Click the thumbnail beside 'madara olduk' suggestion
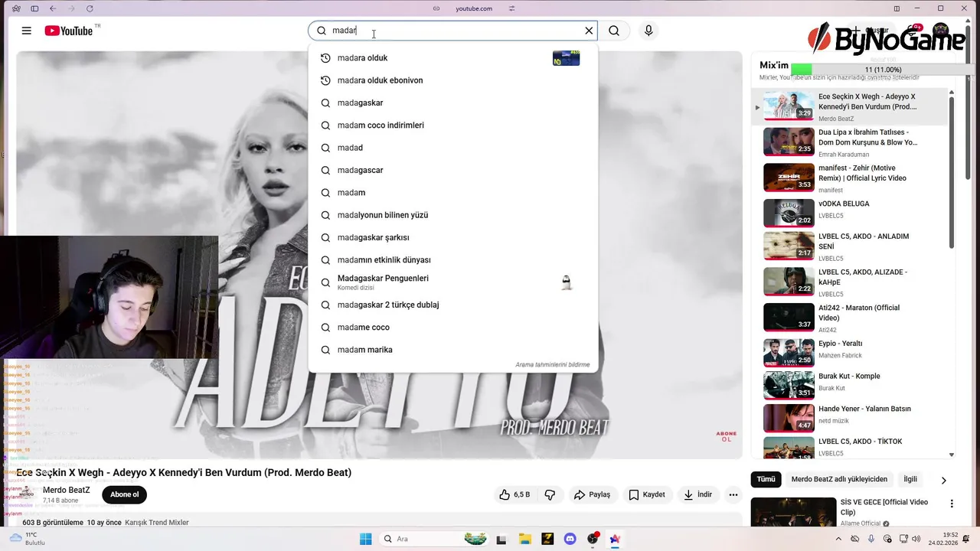The height and width of the screenshot is (551, 980). (x=566, y=58)
